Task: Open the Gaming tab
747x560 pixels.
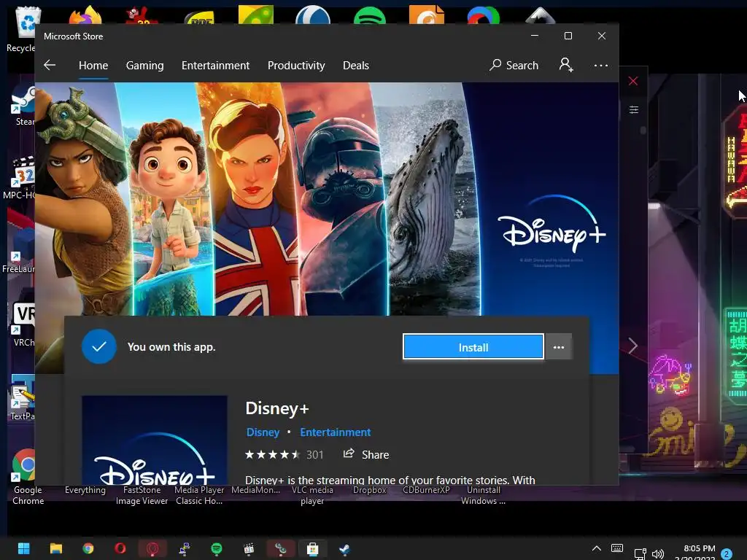Action: click(x=145, y=65)
